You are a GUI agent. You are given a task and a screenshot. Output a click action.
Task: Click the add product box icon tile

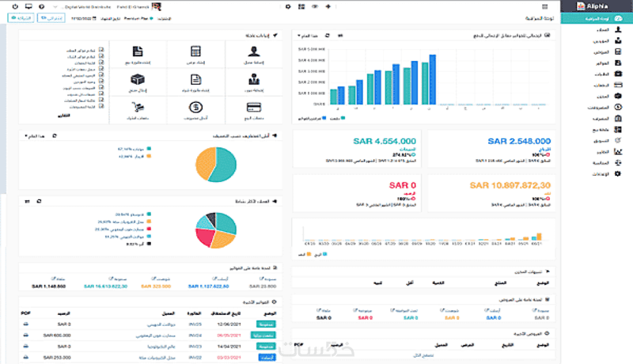click(x=138, y=82)
